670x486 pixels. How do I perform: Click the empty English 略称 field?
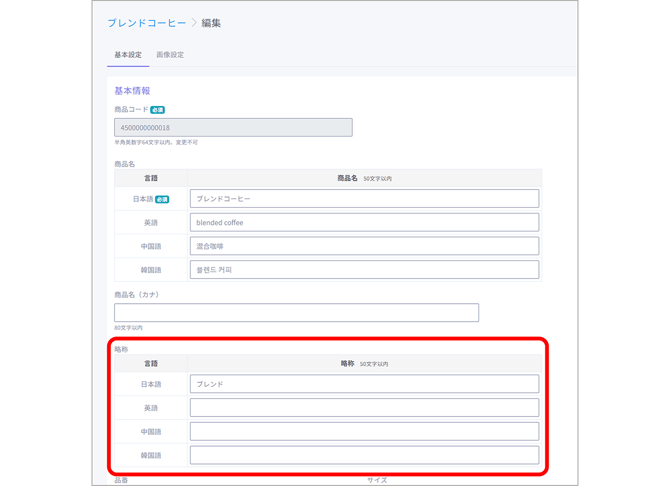coord(364,407)
